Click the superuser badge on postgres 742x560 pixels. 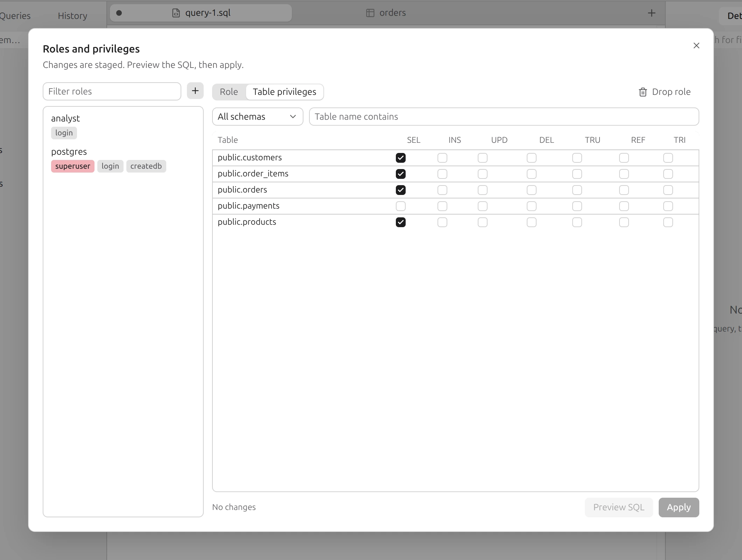tap(73, 166)
